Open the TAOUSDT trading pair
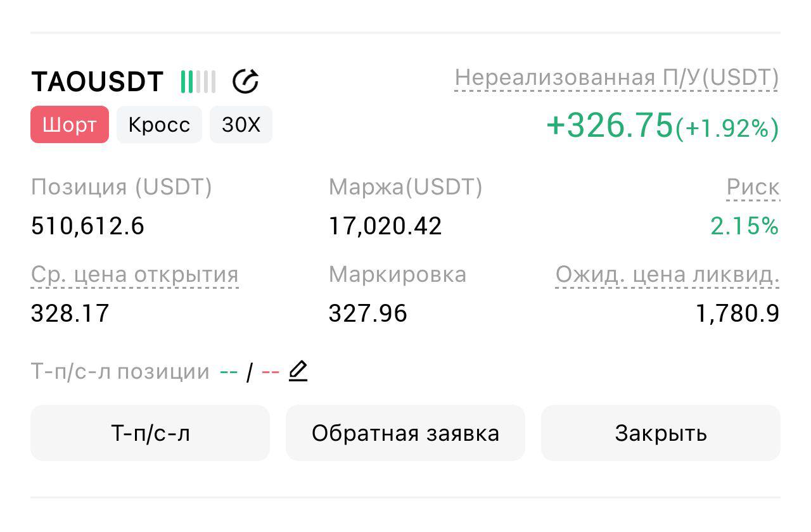 97,82
